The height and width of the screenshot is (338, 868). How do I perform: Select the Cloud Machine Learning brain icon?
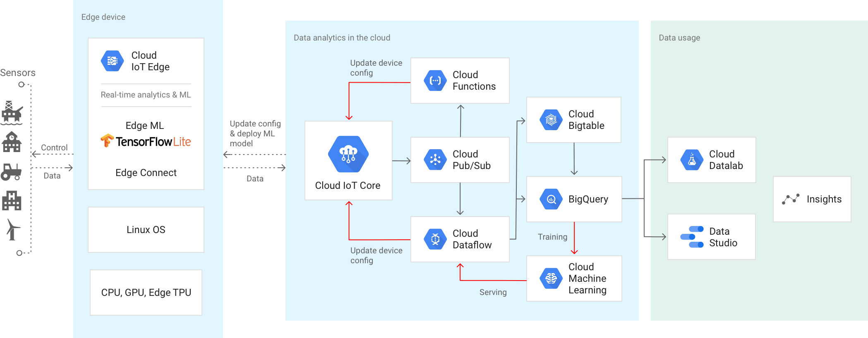tap(551, 278)
